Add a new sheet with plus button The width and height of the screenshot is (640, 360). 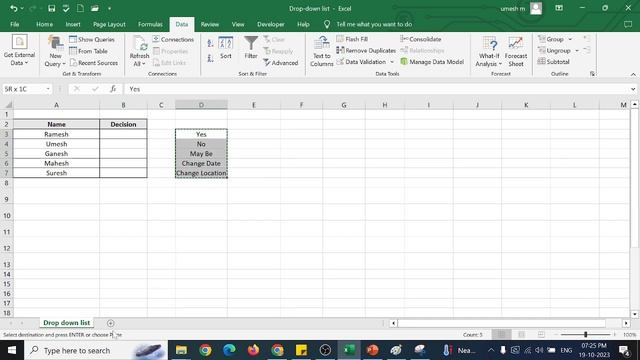pos(110,323)
